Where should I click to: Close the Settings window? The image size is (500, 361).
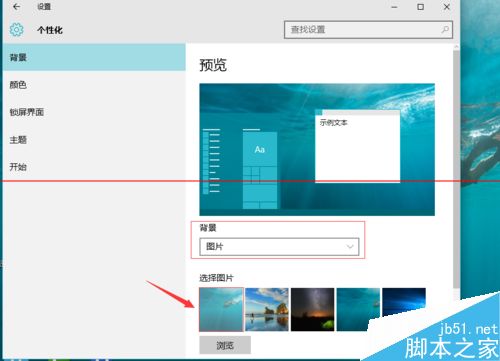coord(447,7)
